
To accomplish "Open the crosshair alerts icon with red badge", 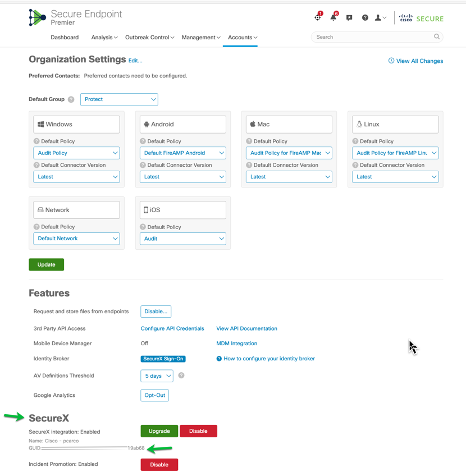I will coord(318,17).
